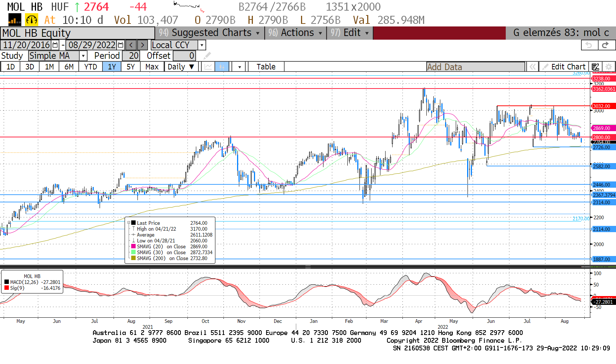The height and width of the screenshot is (364, 616).
Task: Click the start date field 11/20/2016
Action: point(26,45)
